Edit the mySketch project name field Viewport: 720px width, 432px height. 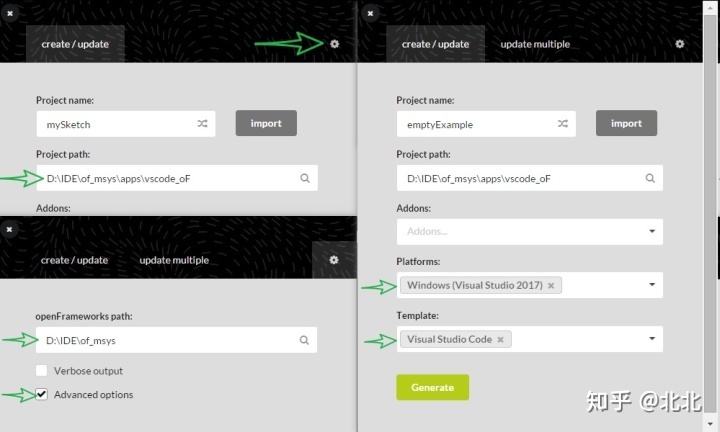point(126,123)
